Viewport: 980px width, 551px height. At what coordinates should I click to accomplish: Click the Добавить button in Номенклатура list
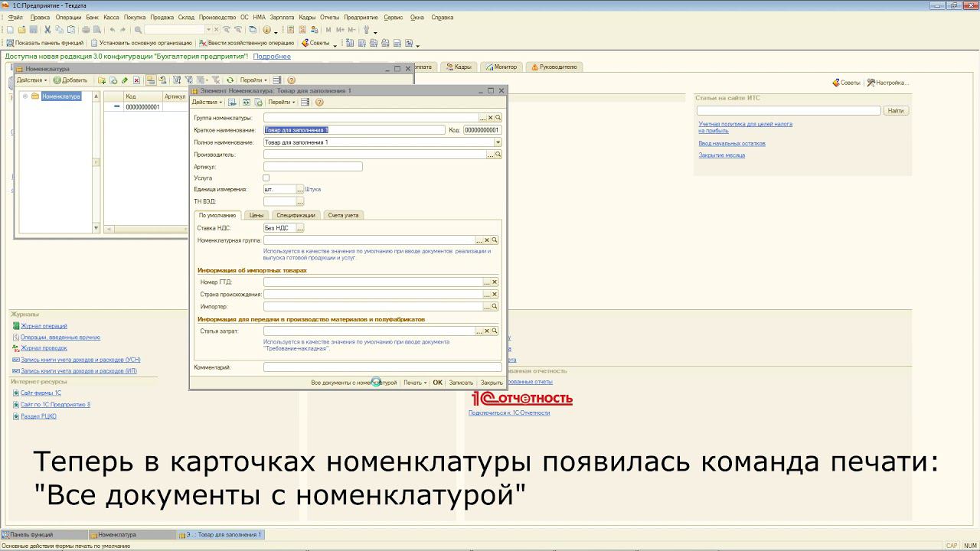click(x=70, y=80)
